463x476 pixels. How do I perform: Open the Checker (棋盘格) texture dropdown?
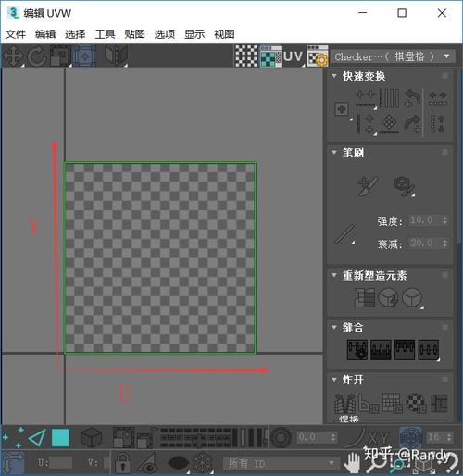(x=393, y=56)
